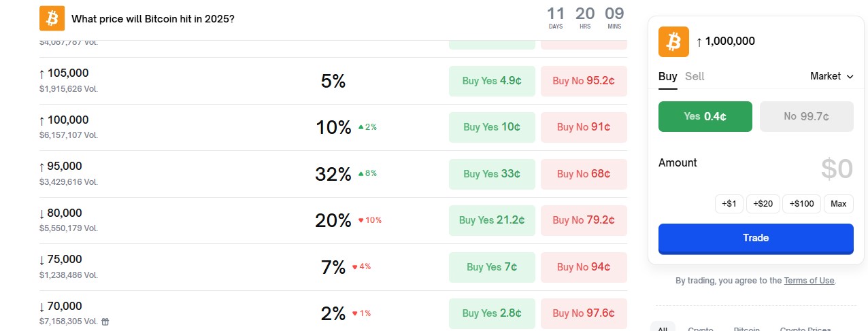
Task: Click green up-triangle change indicator on 100,000 row
Action: point(361,127)
